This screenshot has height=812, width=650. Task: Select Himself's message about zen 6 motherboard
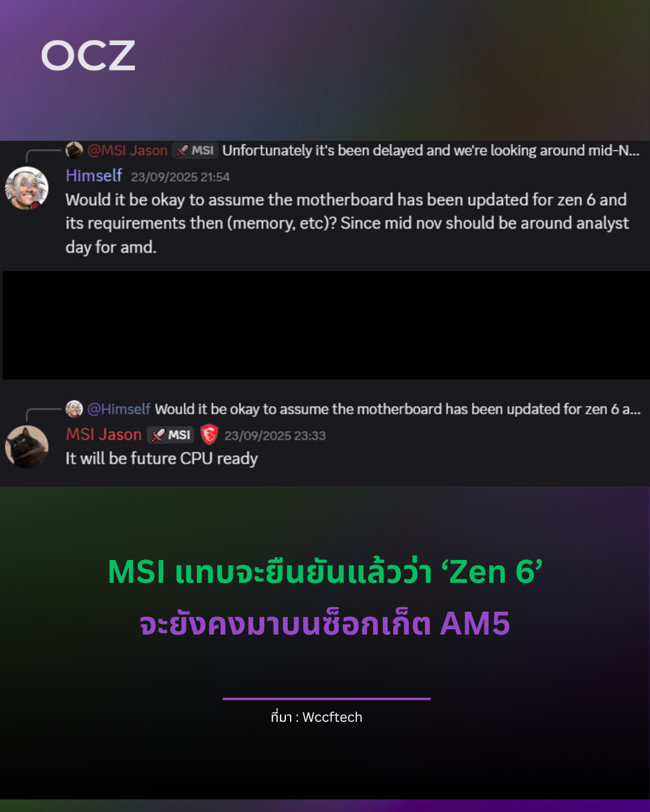tap(347, 223)
